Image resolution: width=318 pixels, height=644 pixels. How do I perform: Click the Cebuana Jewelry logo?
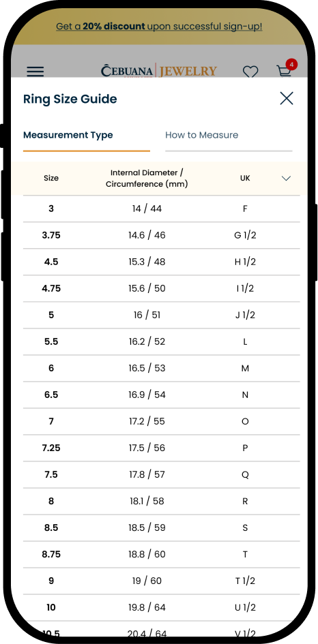coord(159,71)
